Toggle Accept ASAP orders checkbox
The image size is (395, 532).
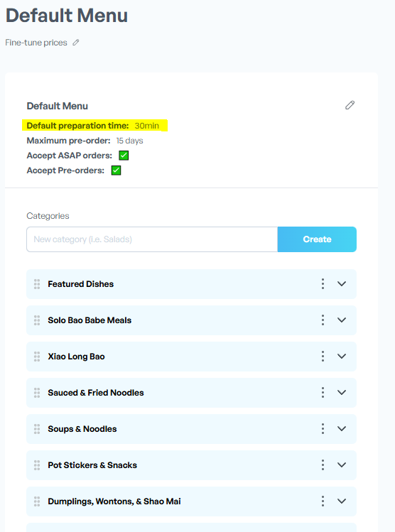[x=124, y=156]
